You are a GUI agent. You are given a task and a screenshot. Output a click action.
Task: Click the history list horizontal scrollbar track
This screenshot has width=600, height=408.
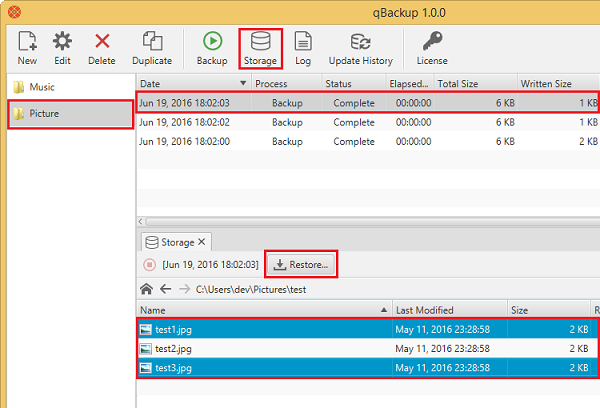(x=372, y=221)
